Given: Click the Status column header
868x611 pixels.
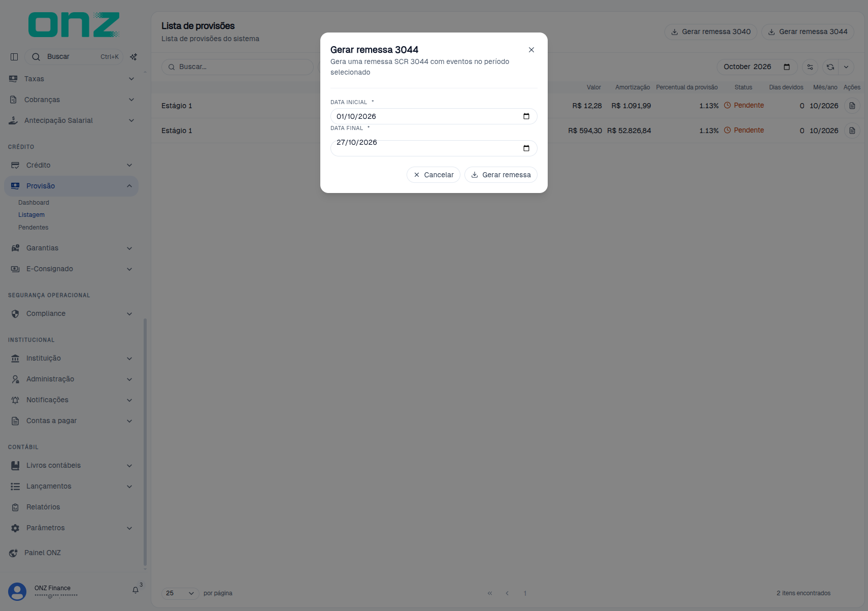Looking at the screenshot, I should tap(743, 87).
